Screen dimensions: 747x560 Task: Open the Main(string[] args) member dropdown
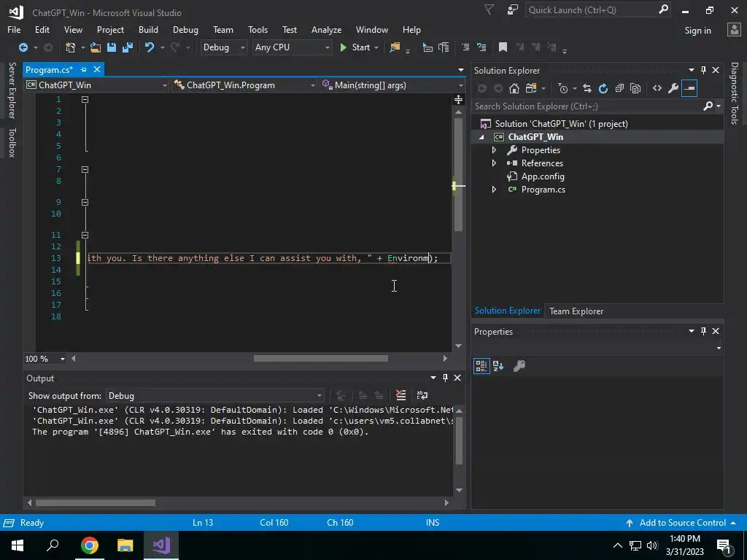[x=392, y=85]
